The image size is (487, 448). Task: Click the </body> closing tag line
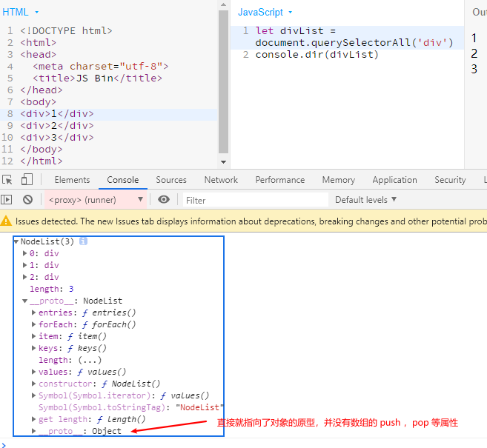point(42,150)
